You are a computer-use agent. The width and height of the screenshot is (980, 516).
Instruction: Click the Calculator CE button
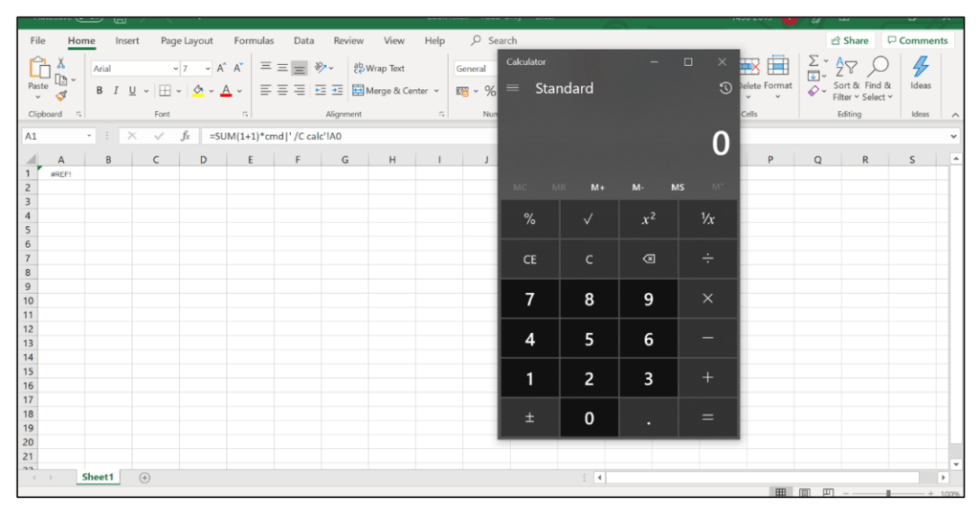530,258
